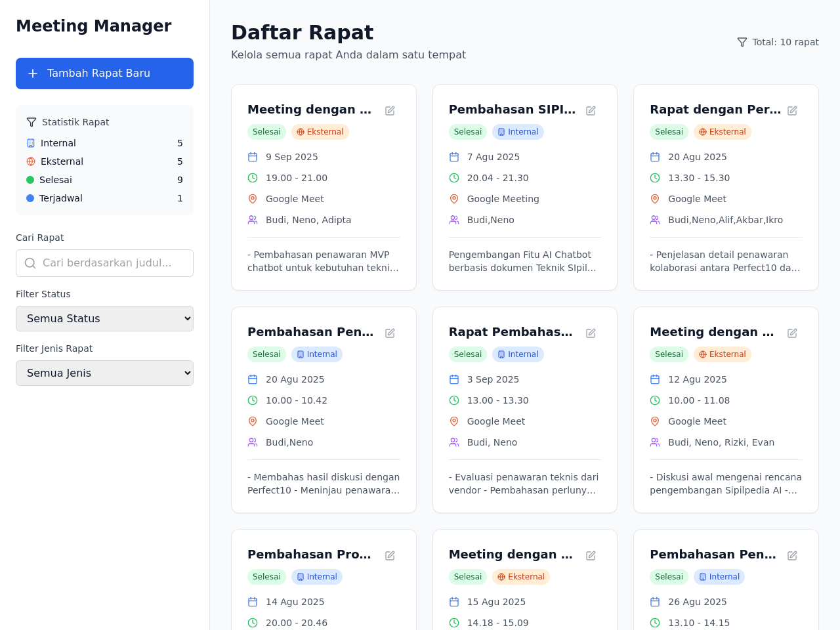Click the Internal badge on Rapat Pembahas... card
Screen dimensions: 840x630
coord(518,354)
